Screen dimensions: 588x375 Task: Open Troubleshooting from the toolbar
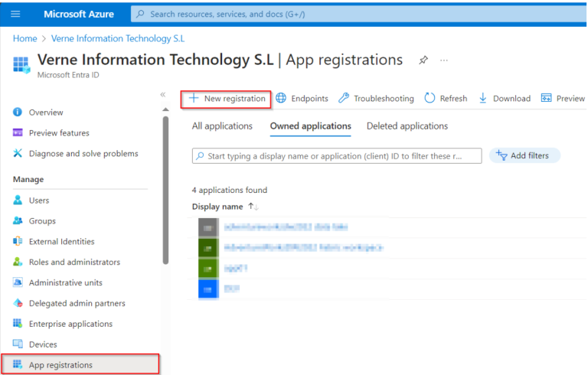(x=376, y=99)
